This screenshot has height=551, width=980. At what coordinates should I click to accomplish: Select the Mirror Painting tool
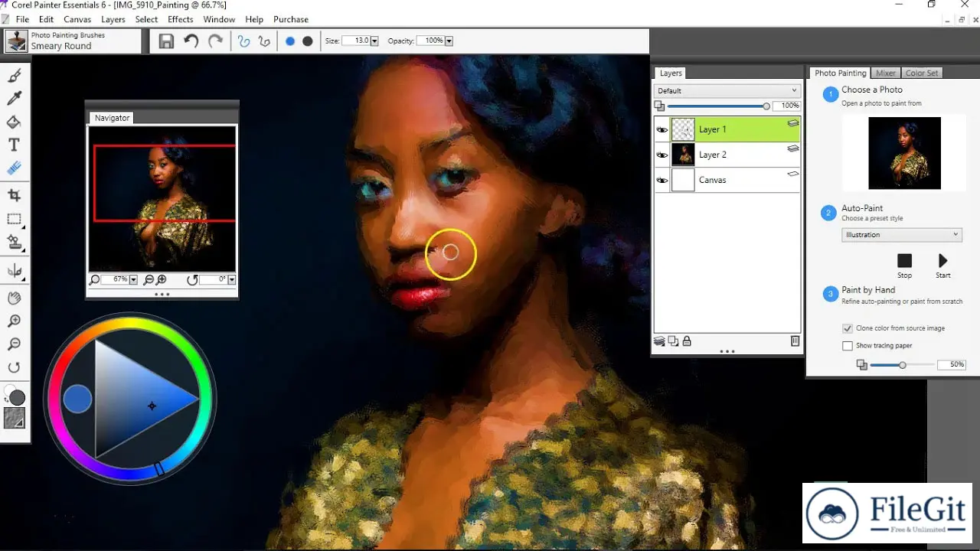[x=14, y=271]
